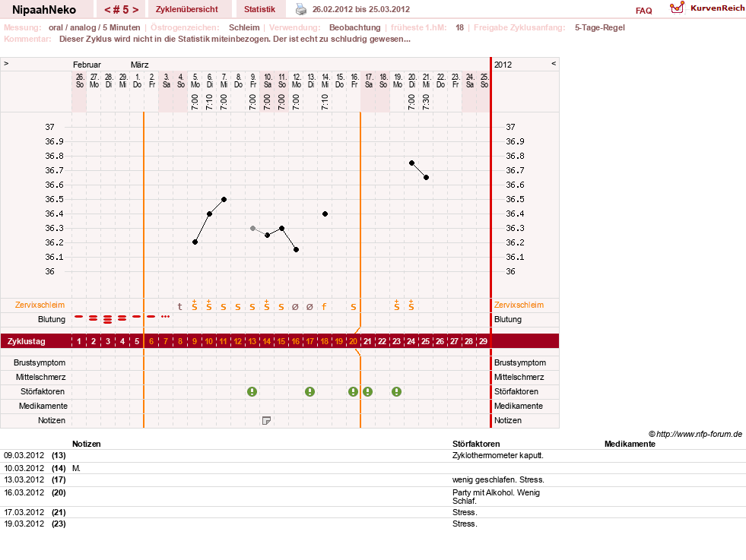Click the 36.15 temperature point on 12 March

coord(296,249)
